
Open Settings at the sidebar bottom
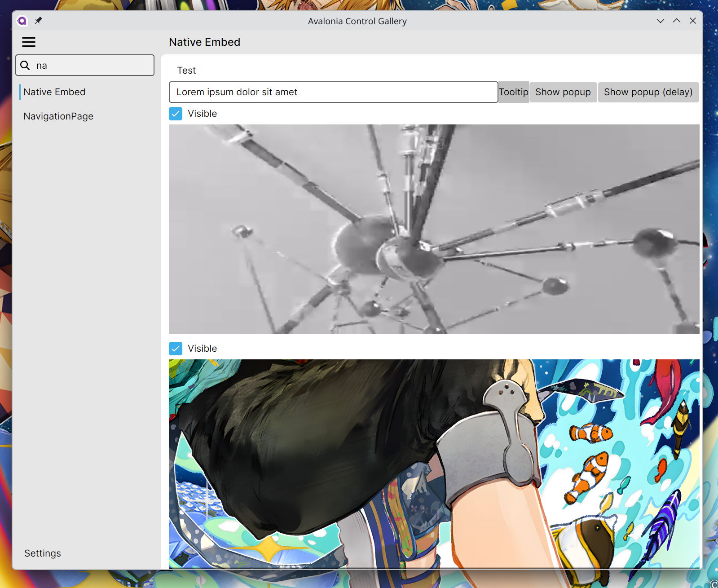[43, 553]
